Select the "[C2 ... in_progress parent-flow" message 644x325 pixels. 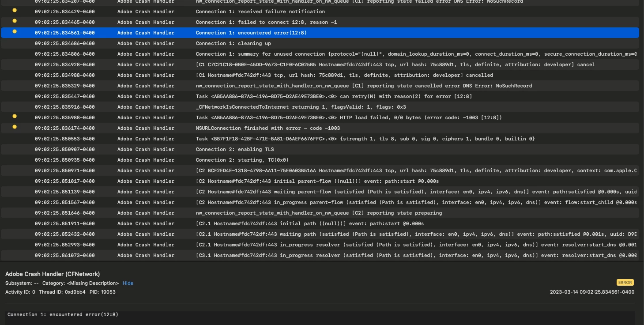coord(416,202)
